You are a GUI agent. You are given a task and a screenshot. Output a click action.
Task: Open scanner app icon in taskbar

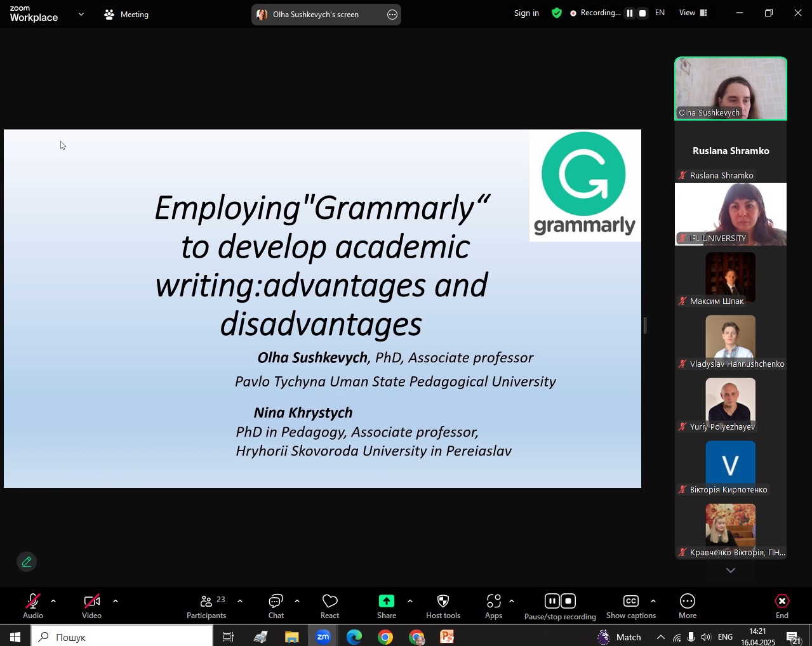pos(260,636)
